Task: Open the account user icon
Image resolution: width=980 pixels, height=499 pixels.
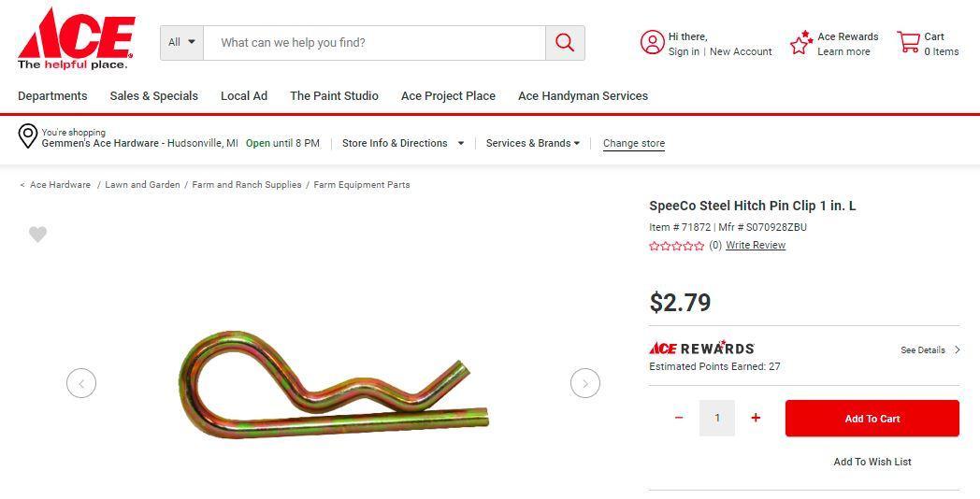Action: (x=652, y=43)
